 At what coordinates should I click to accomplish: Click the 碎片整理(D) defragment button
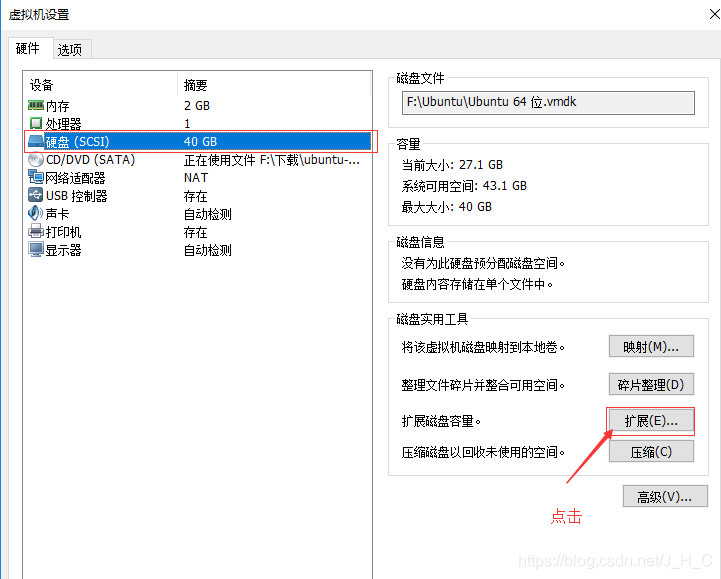[651, 384]
